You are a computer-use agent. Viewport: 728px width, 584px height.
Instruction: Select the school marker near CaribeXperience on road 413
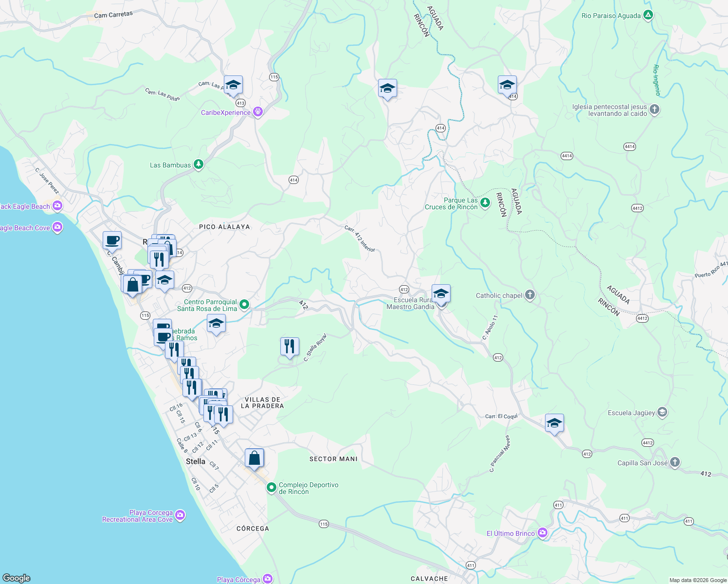tap(233, 85)
